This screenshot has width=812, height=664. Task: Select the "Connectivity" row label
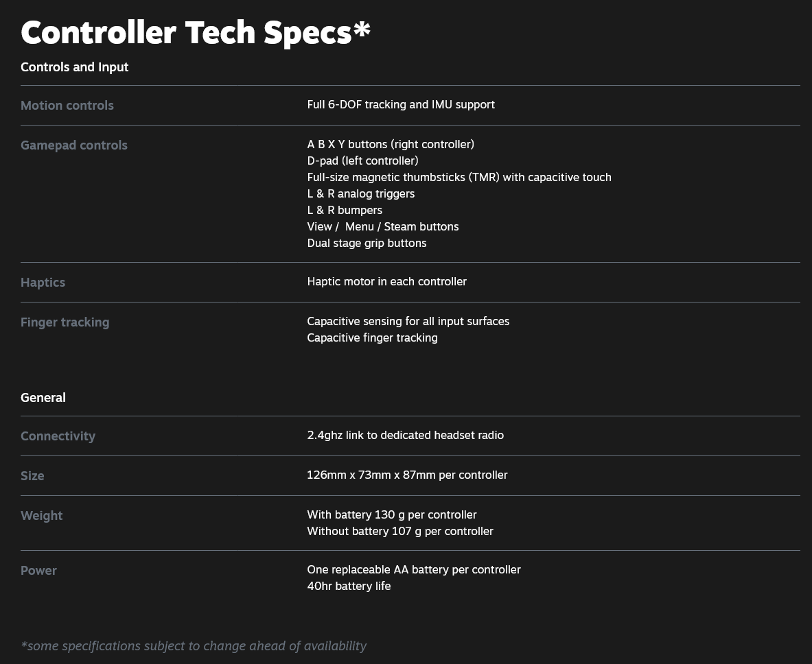click(x=58, y=436)
